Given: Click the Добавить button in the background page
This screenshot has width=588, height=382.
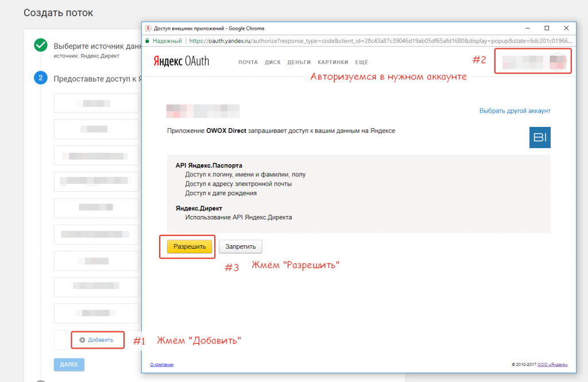Looking at the screenshot, I should (x=98, y=340).
